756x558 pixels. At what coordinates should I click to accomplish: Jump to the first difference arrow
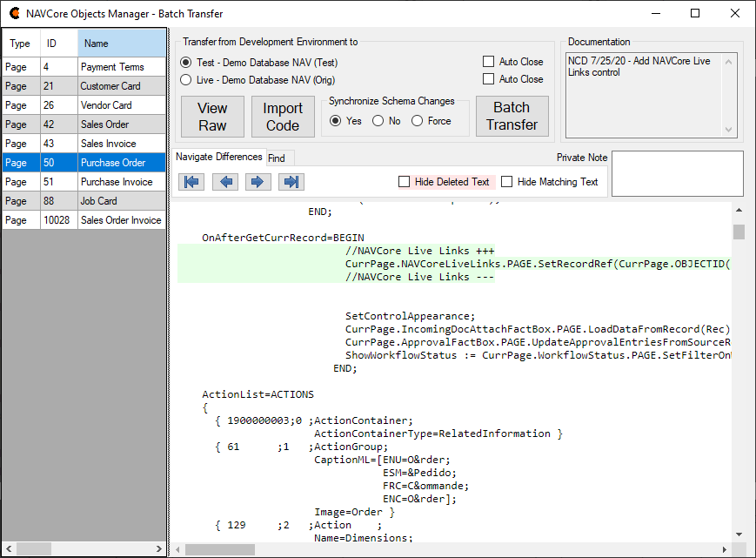click(x=191, y=182)
